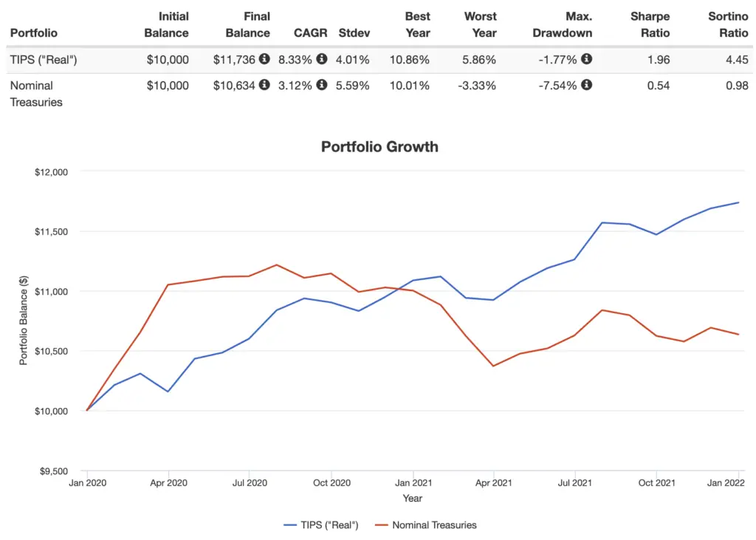Click info icon beside $10,634 final balance
The image size is (756, 540).
264,85
